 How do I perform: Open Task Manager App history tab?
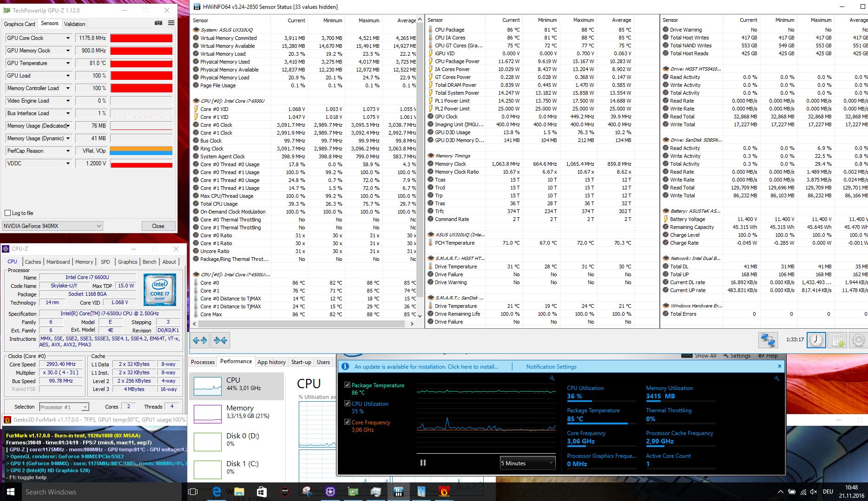[271, 362]
